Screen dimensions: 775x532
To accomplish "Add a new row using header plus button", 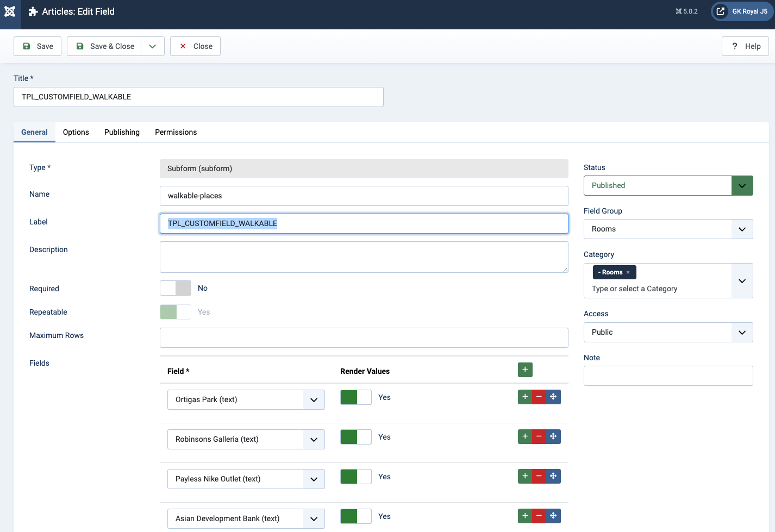I will 525,370.
